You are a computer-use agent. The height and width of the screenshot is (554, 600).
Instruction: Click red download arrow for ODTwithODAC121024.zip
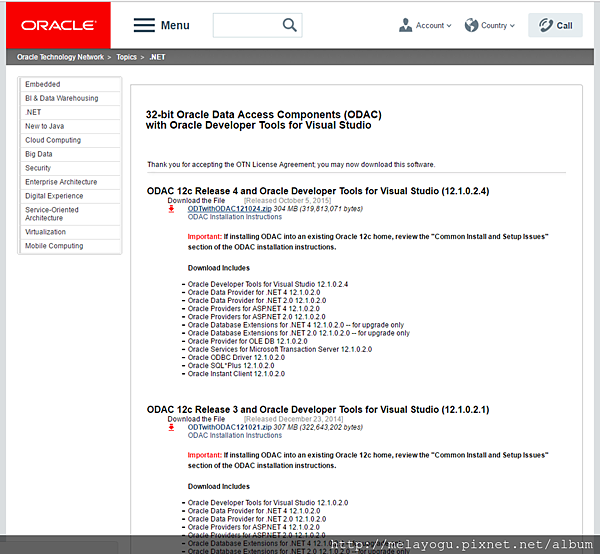(x=171, y=209)
